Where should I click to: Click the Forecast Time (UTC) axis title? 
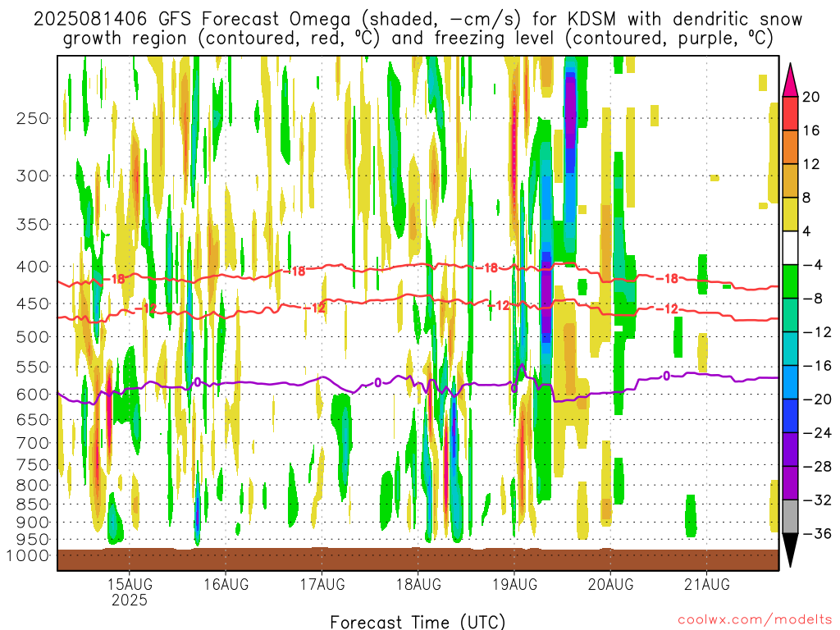point(418,622)
